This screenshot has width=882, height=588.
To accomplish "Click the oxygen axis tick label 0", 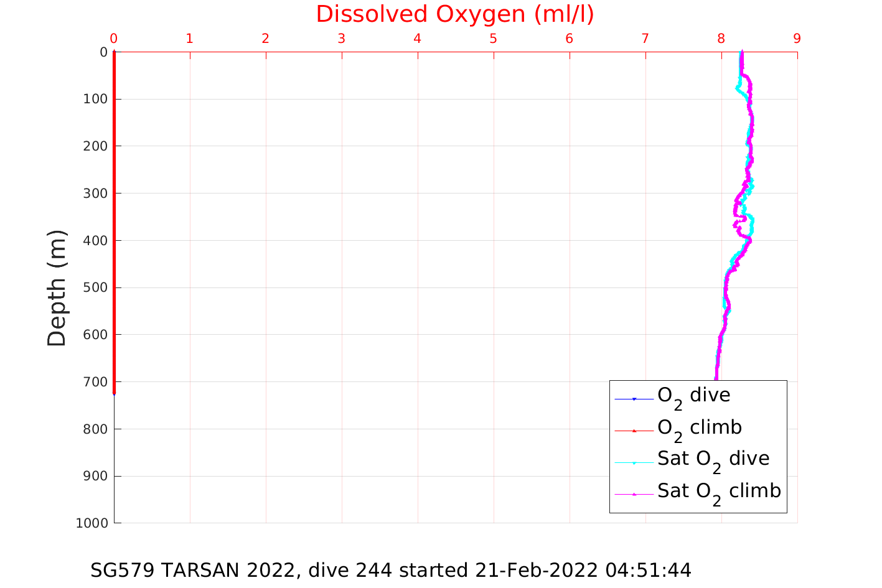I will click(x=114, y=39).
